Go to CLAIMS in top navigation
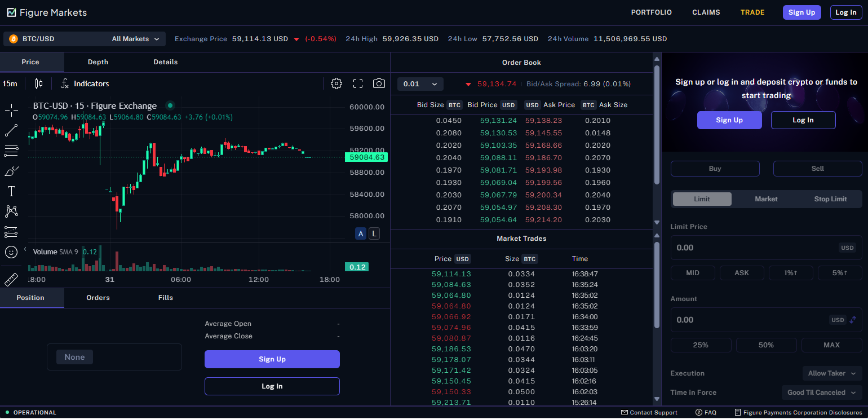Screen dimensions: 868x419 tap(706, 12)
